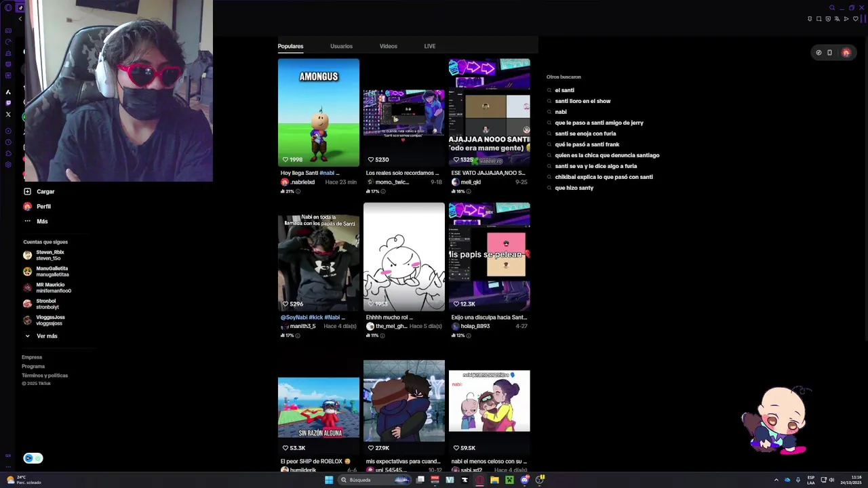Open the sketch drawing video with 1953 likes
Image resolution: width=868 pixels, height=488 pixels.
click(x=404, y=257)
